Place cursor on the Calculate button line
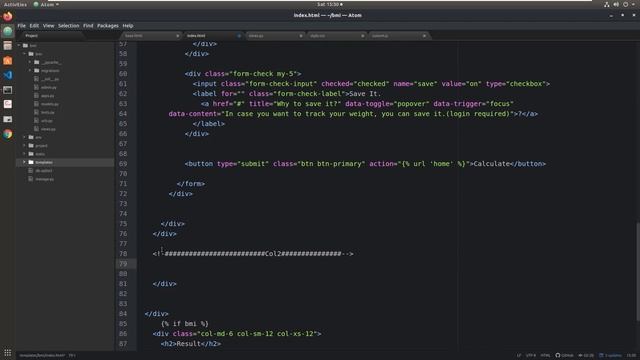This screenshot has height=360, width=640. tap(365, 164)
